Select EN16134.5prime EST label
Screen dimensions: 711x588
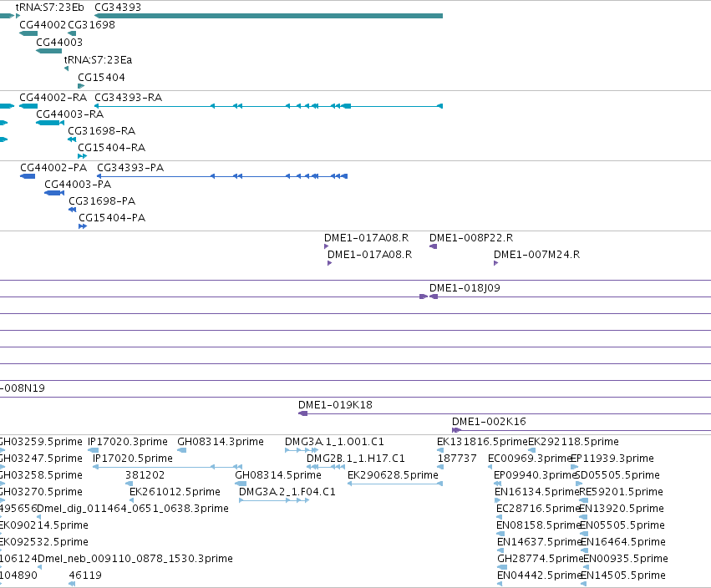(x=537, y=492)
